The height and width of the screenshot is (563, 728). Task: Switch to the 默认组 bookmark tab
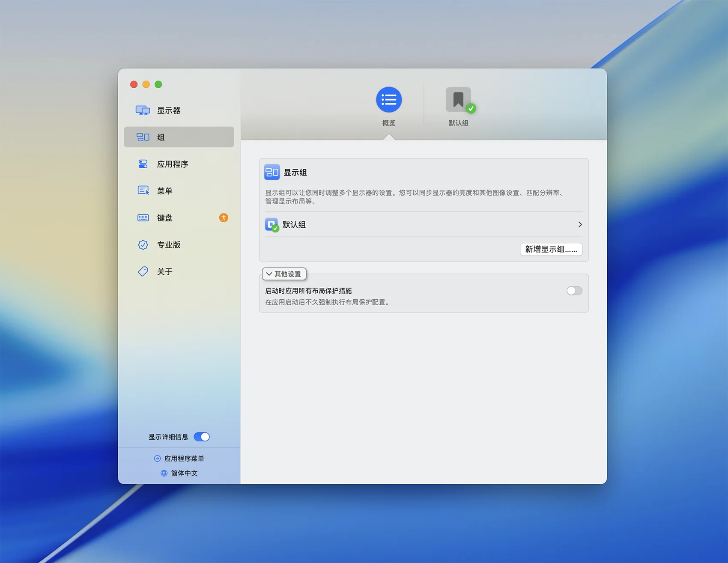458,100
